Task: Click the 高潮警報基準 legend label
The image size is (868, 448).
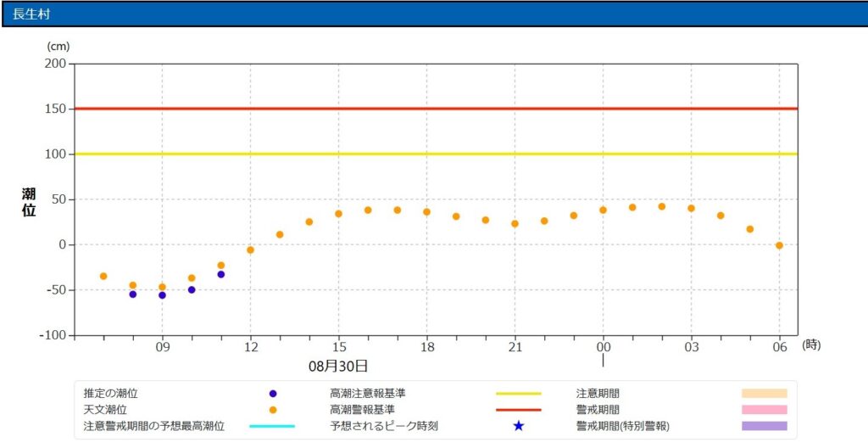Action: click(362, 410)
